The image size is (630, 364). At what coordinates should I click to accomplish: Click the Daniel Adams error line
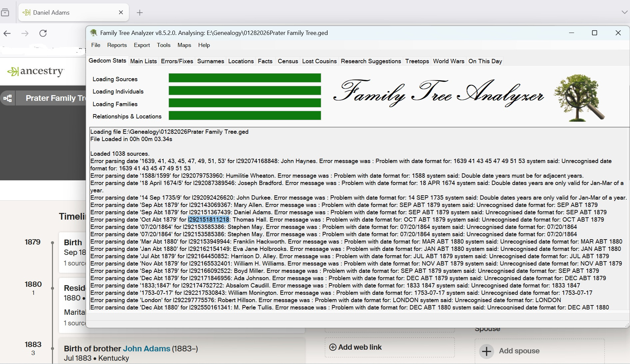pos(348,212)
